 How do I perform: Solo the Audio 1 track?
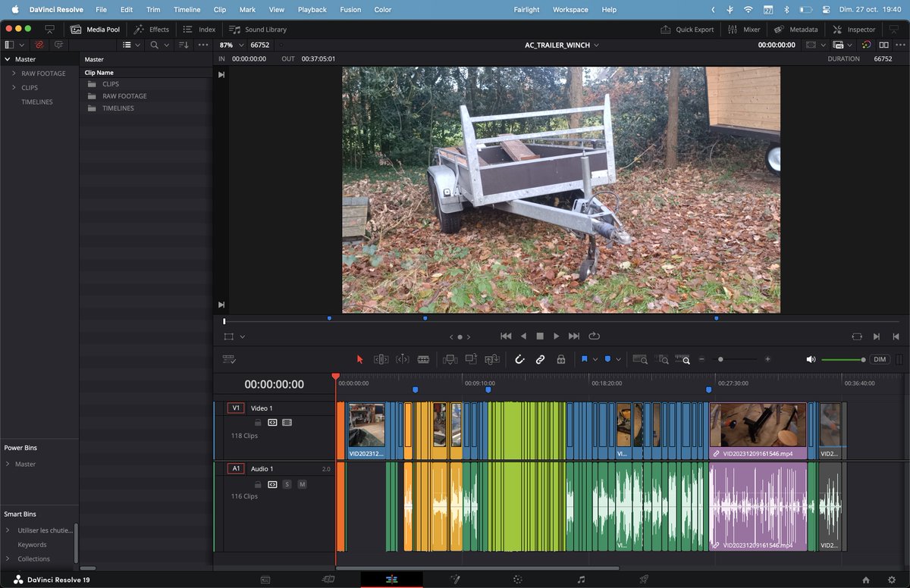[287, 484]
